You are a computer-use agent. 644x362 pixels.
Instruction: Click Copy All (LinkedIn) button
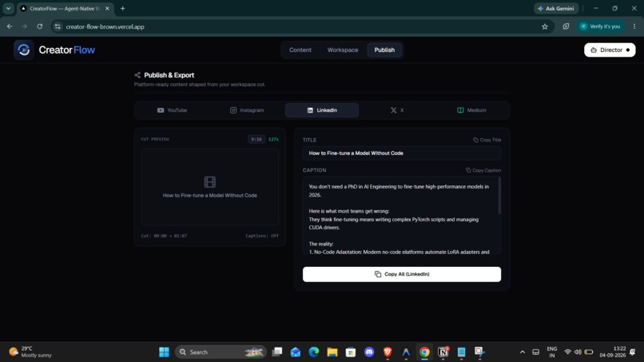pos(402,274)
